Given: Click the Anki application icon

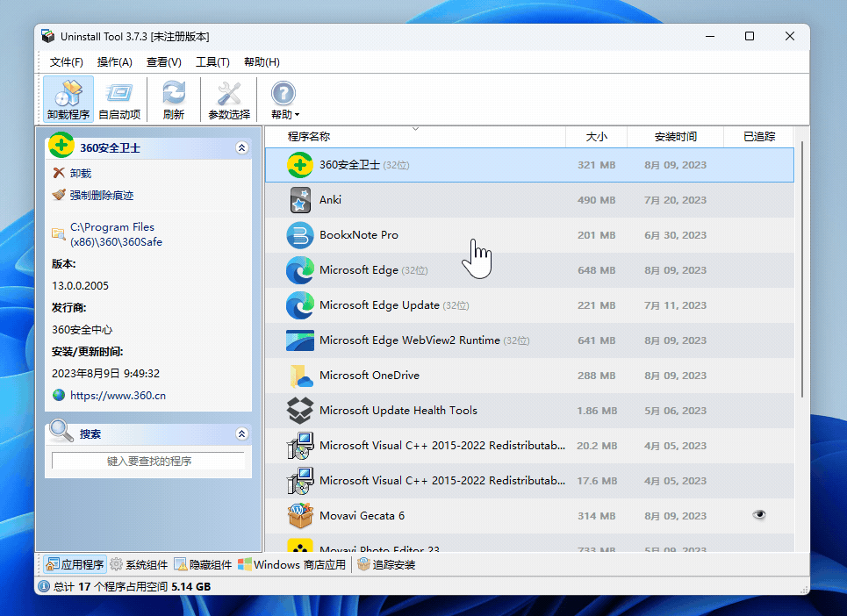Looking at the screenshot, I should [x=301, y=200].
